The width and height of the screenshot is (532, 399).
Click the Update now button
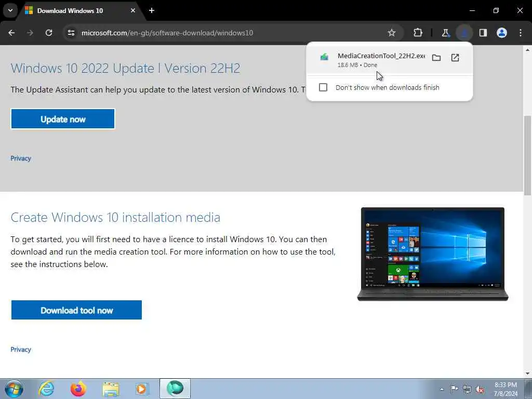point(63,119)
